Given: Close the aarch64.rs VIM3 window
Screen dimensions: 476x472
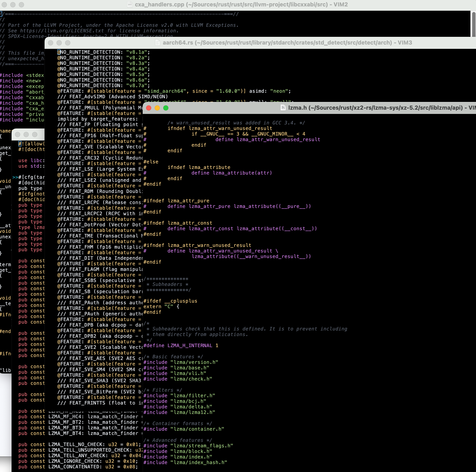Looking at the screenshot, I should (51, 43).
